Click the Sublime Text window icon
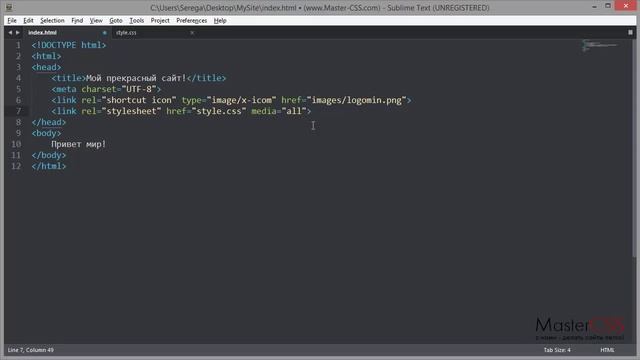The height and width of the screenshot is (360, 640). [9, 7]
